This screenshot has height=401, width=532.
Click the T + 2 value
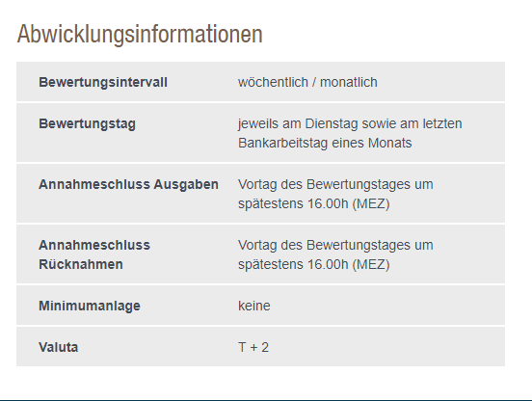[253, 347]
